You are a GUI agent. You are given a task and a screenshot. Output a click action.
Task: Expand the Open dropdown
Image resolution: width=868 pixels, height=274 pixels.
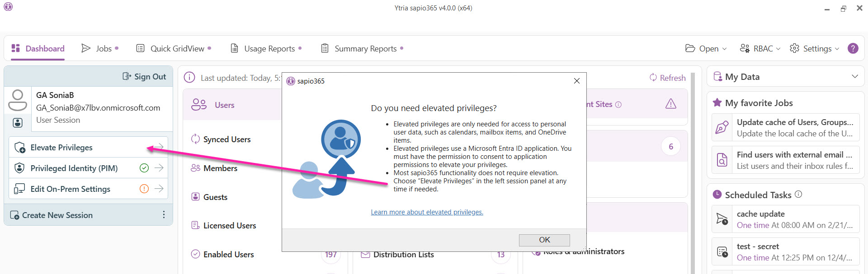click(x=706, y=48)
